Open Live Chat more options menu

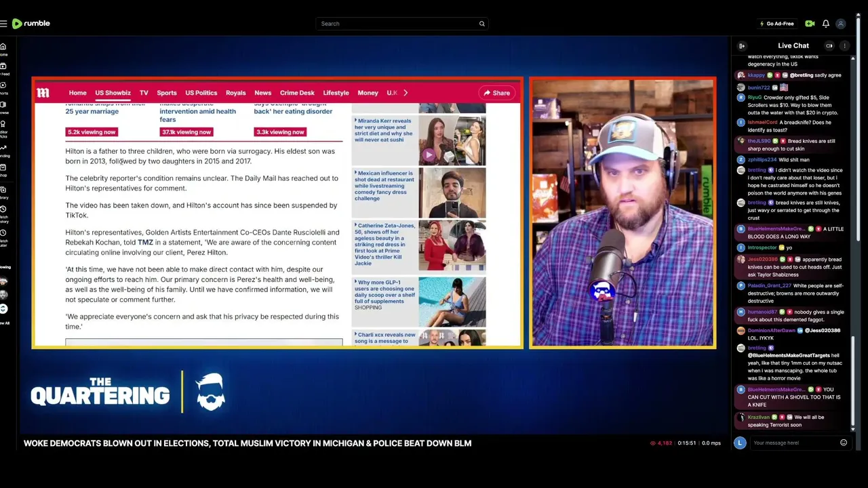click(x=844, y=46)
